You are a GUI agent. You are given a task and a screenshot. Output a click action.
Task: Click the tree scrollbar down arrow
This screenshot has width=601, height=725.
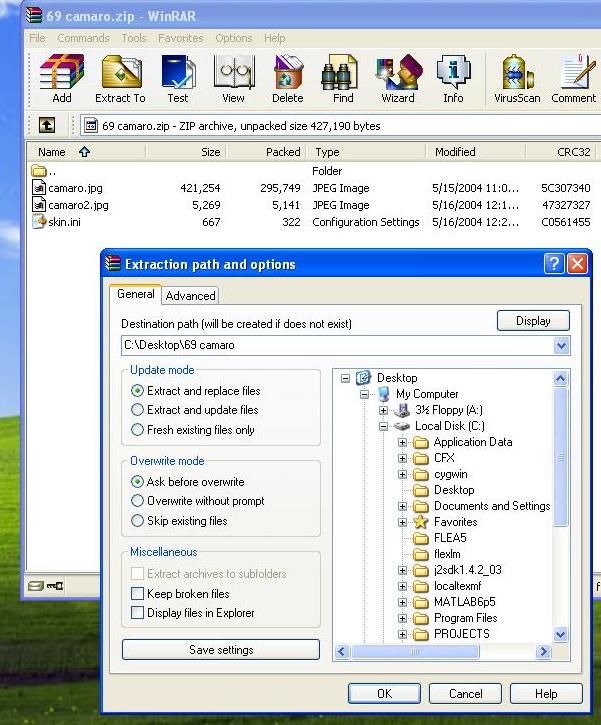tap(560, 634)
